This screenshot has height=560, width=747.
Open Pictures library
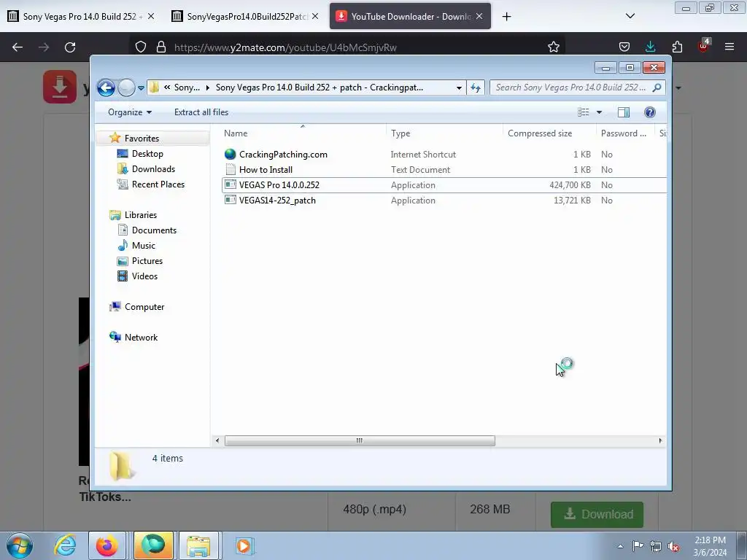(147, 261)
